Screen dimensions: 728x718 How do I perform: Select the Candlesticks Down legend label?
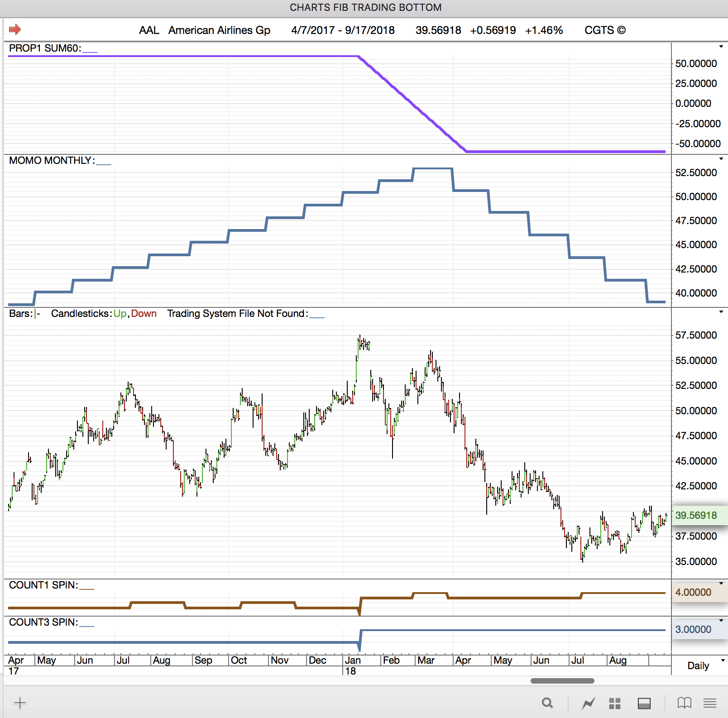(x=144, y=314)
